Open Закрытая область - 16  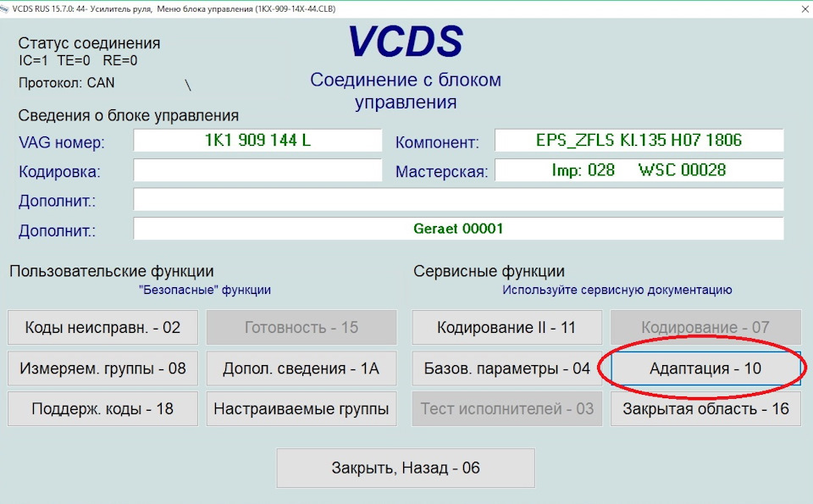pyautogui.click(x=705, y=409)
